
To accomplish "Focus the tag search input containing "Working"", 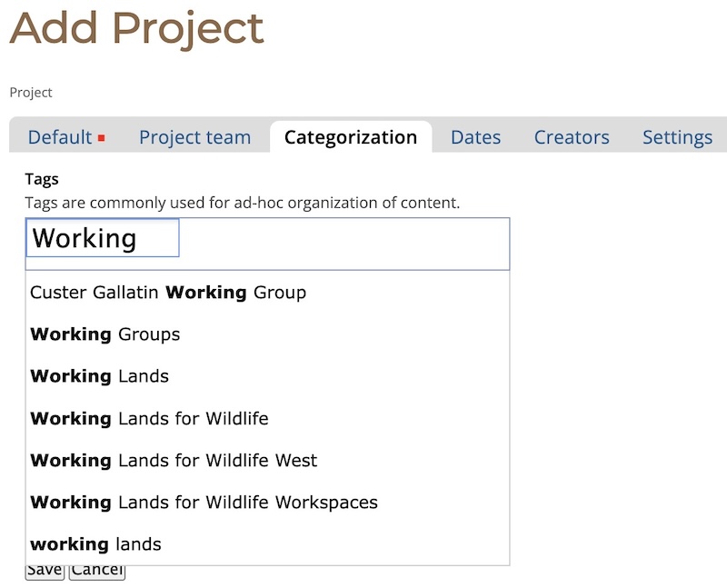I will pos(103,238).
